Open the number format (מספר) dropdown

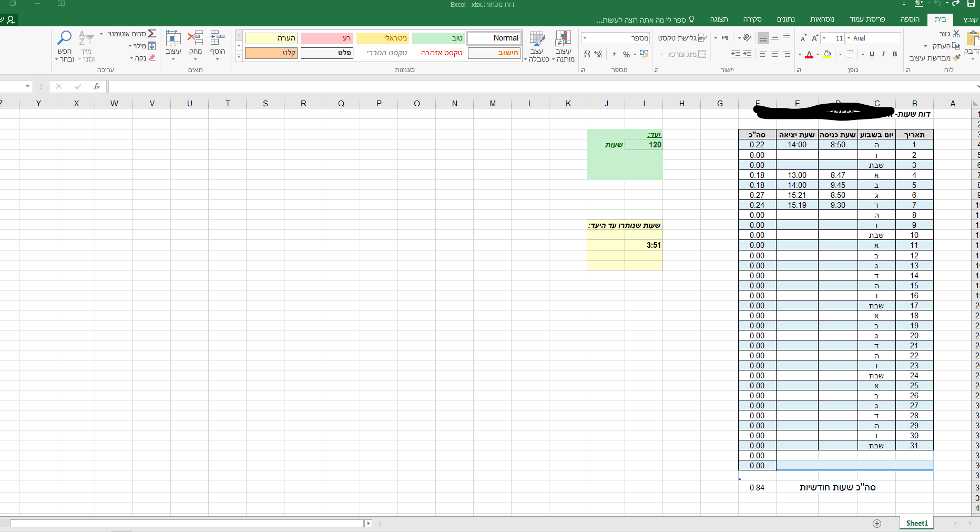[x=585, y=38]
